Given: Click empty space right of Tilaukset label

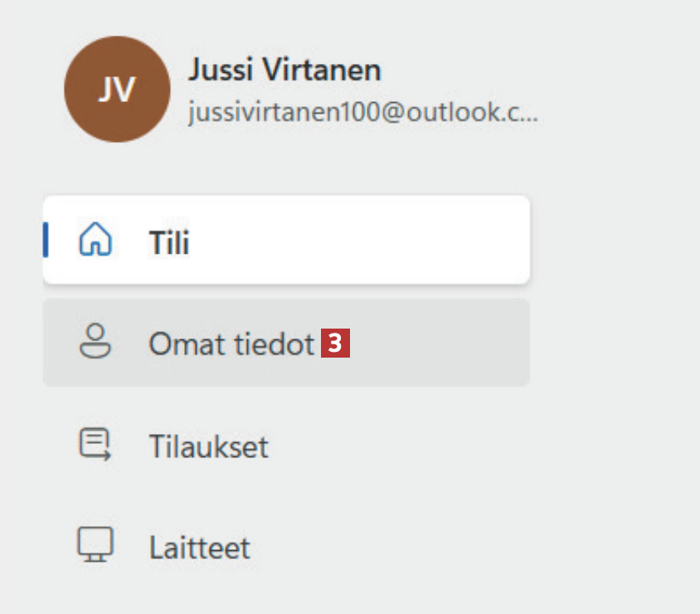Looking at the screenshot, I should [398, 446].
